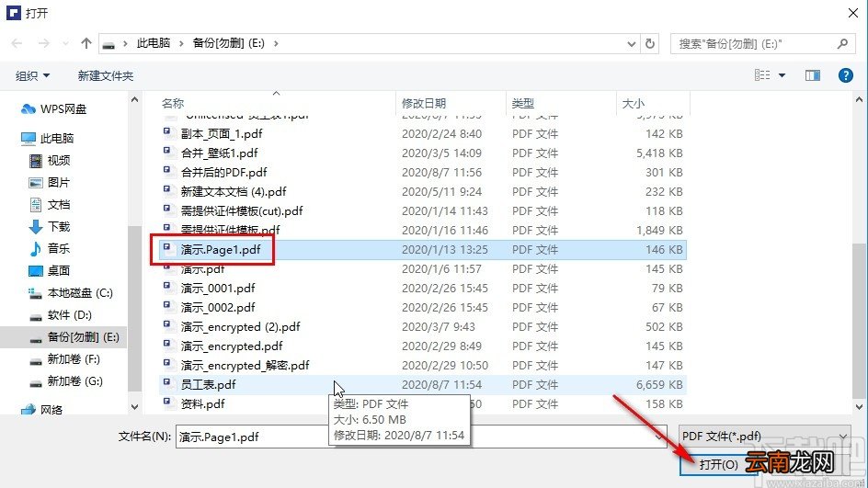Click 备份[勿删] (E:) breadcrumb segment

tap(229, 43)
